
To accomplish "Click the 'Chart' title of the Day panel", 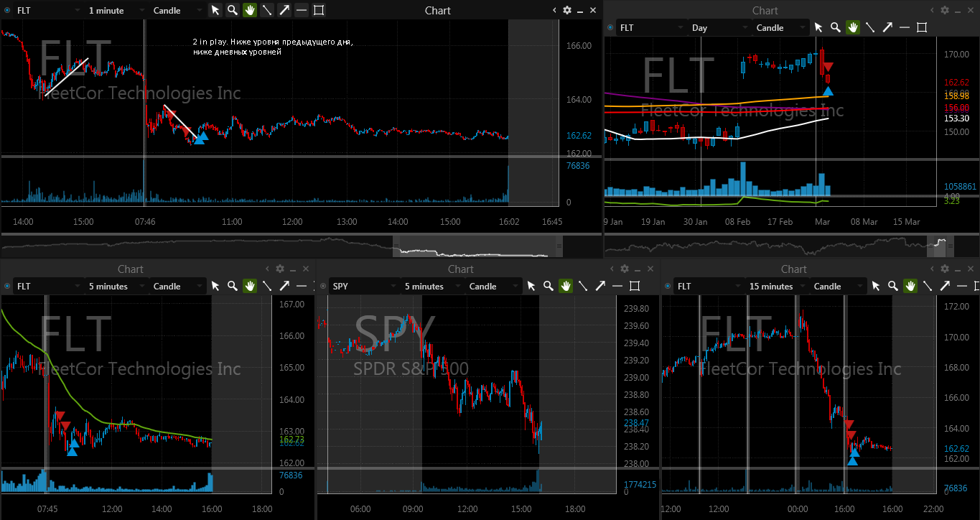I will click(x=765, y=10).
